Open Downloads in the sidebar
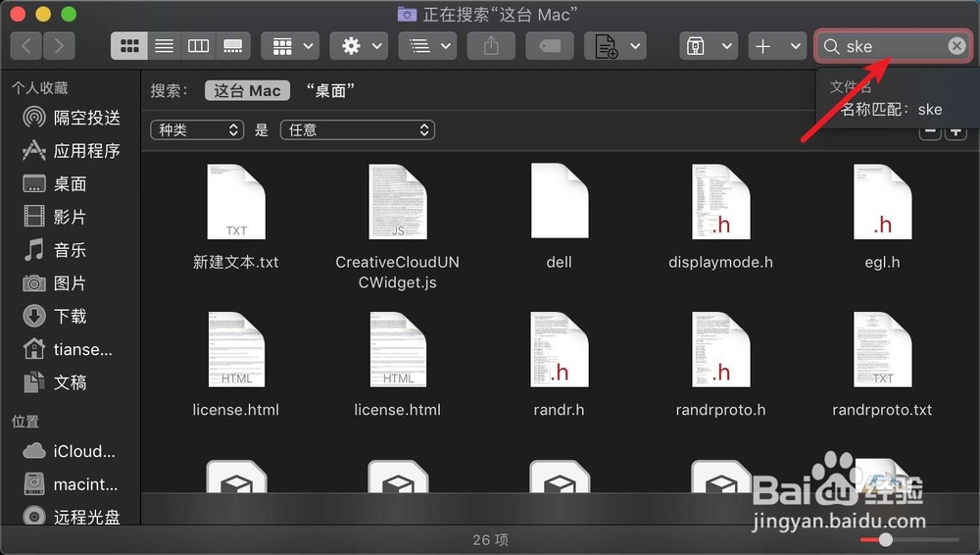The width and height of the screenshot is (980, 555). point(55,316)
